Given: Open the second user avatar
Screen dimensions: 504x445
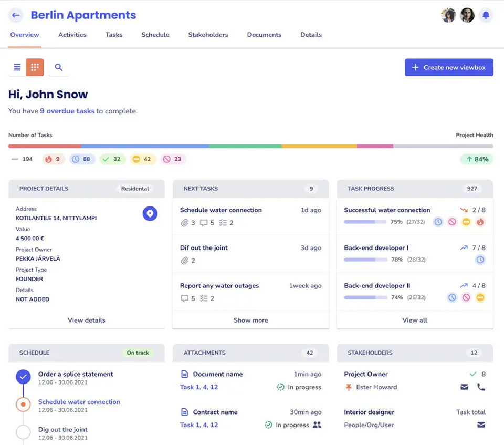Looking at the screenshot, I should [467, 15].
